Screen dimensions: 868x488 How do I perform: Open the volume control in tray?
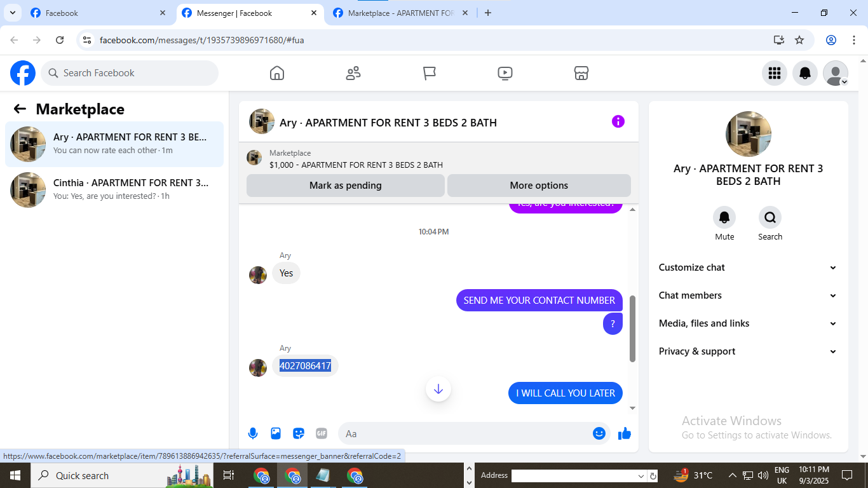tap(763, 475)
